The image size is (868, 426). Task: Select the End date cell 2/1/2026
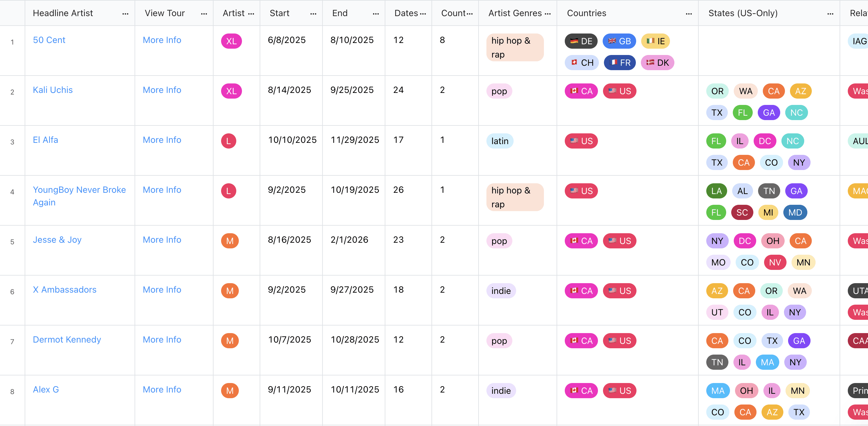coord(349,240)
